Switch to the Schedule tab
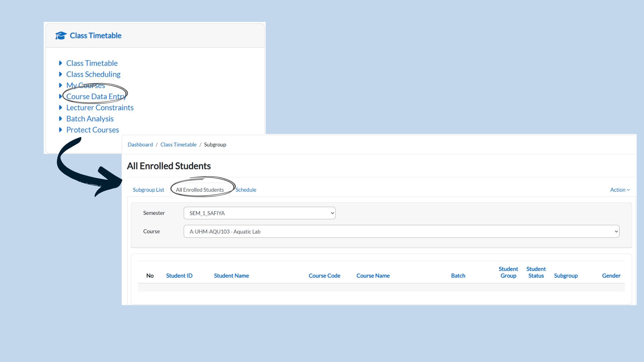The height and width of the screenshot is (362, 644). tap(246, 190)
